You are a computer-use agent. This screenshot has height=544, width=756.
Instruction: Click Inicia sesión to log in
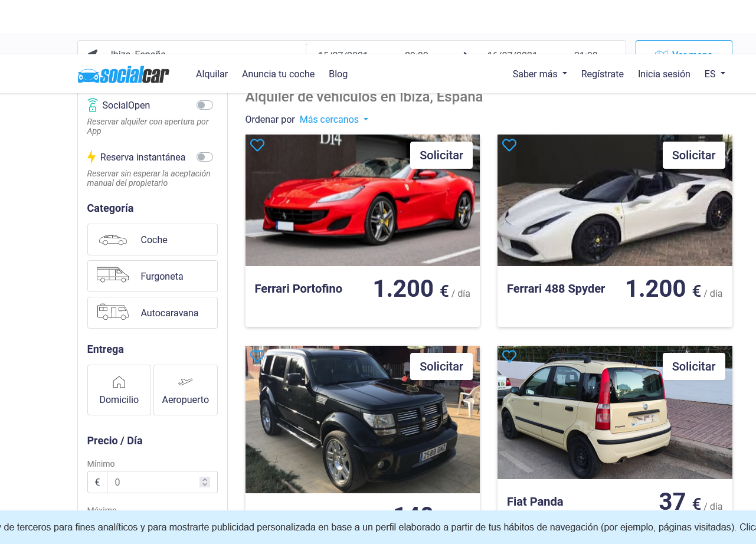[664, 74]
